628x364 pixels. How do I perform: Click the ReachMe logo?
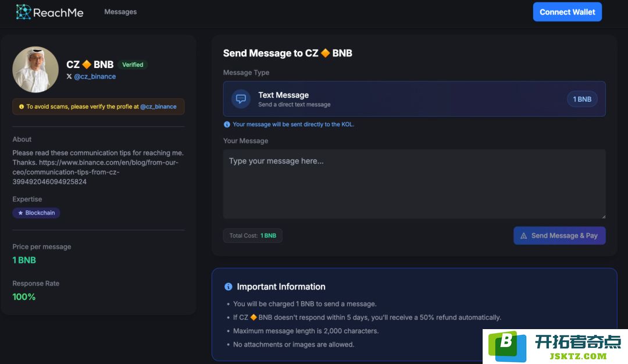[49, 12]
